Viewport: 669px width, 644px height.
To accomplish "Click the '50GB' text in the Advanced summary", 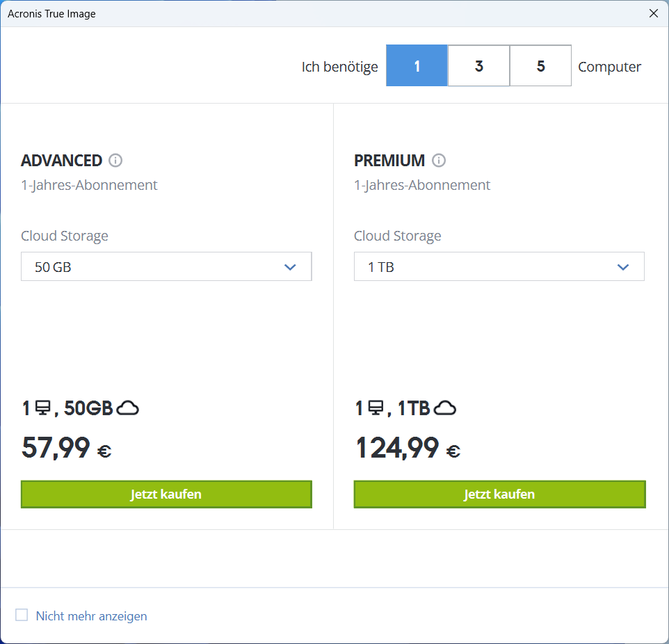I will click(x=88, y=408).
